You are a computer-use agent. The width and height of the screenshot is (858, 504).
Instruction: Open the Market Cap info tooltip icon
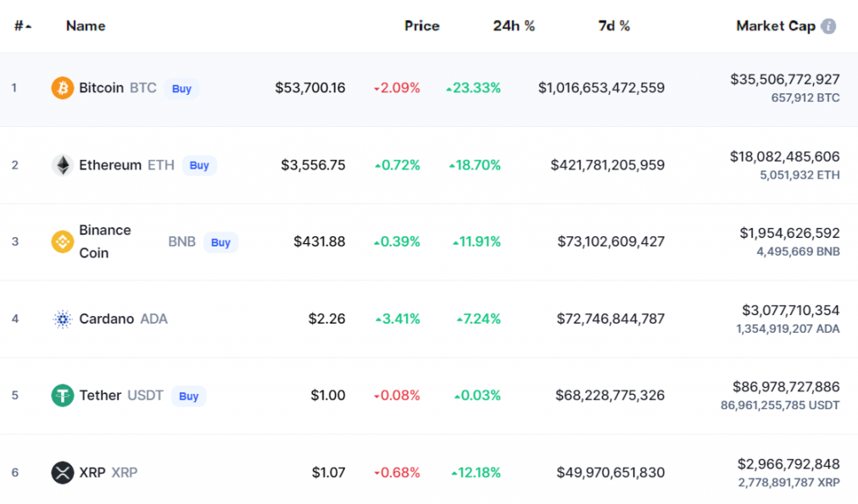coord(828,26)
